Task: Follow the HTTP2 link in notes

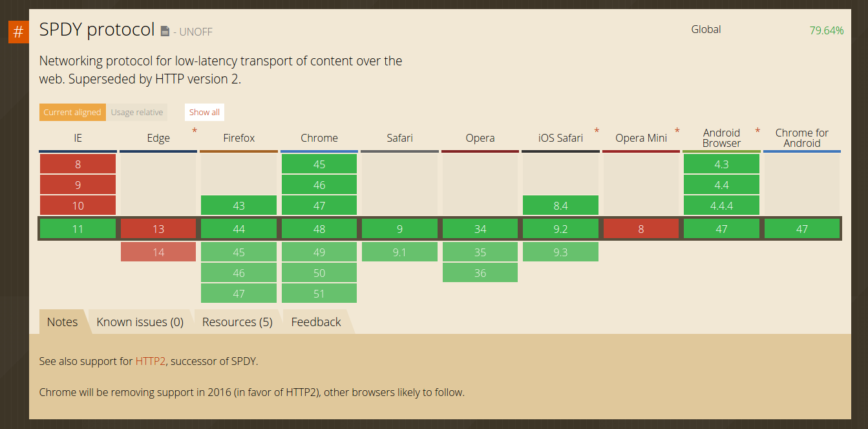Action: point(151,361)
